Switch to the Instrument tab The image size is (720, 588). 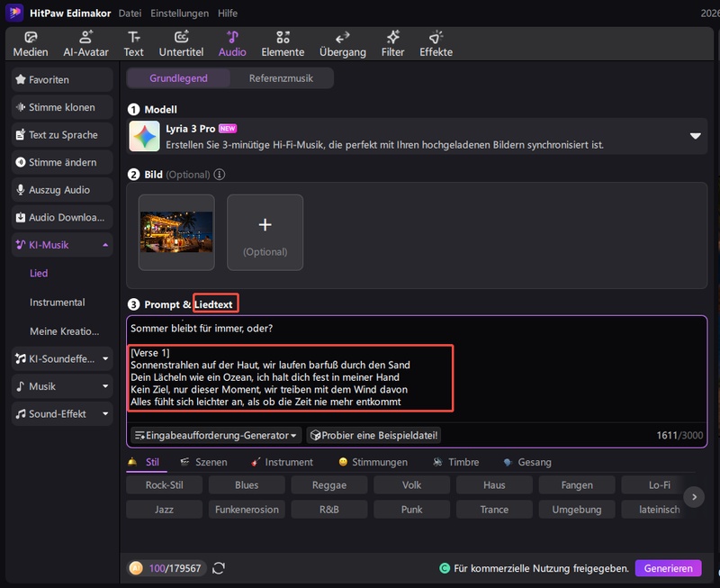click(281, 462)
